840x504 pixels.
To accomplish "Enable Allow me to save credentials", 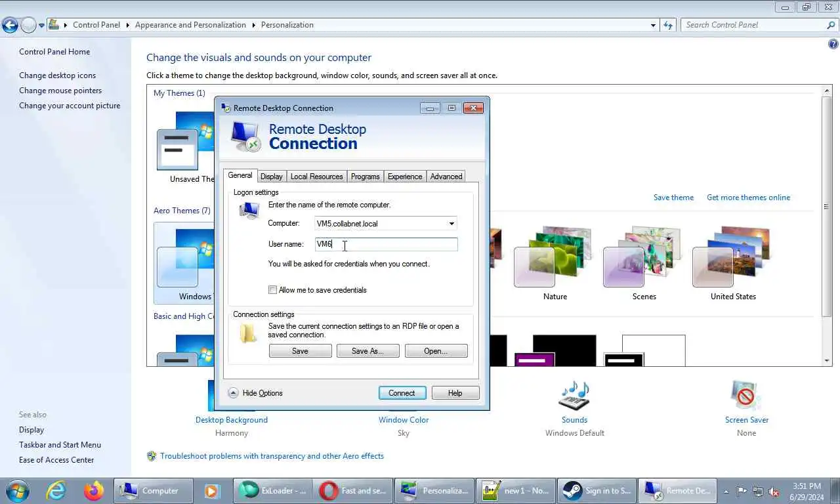I will point(272,290).
